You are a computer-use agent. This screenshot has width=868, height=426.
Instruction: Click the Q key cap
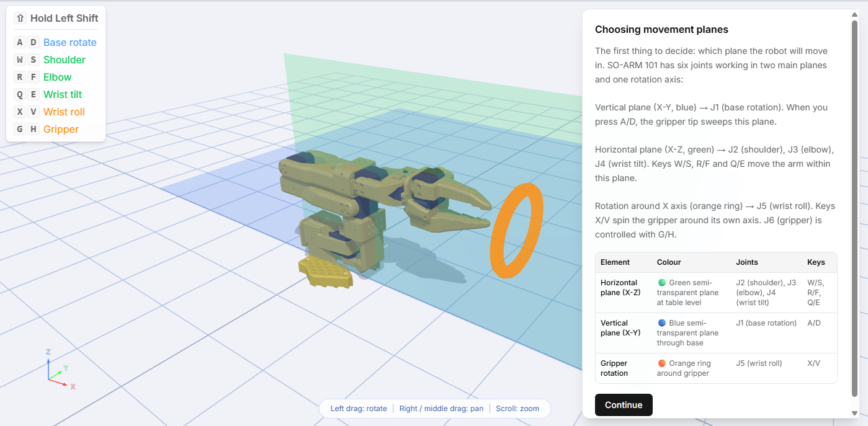[x=20, y=94]
